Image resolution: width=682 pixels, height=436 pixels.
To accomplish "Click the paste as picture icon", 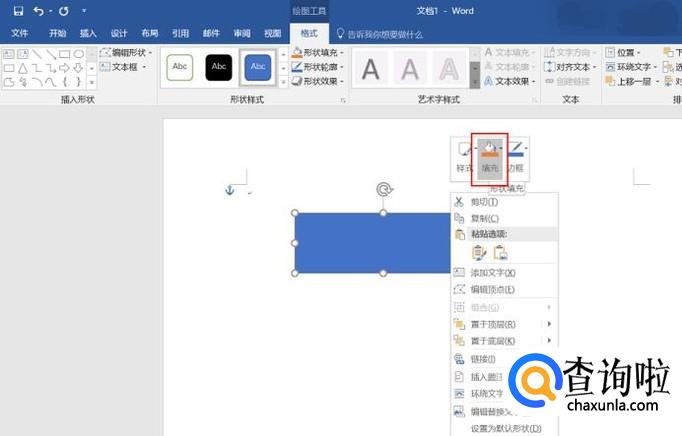I will [501, 253].
